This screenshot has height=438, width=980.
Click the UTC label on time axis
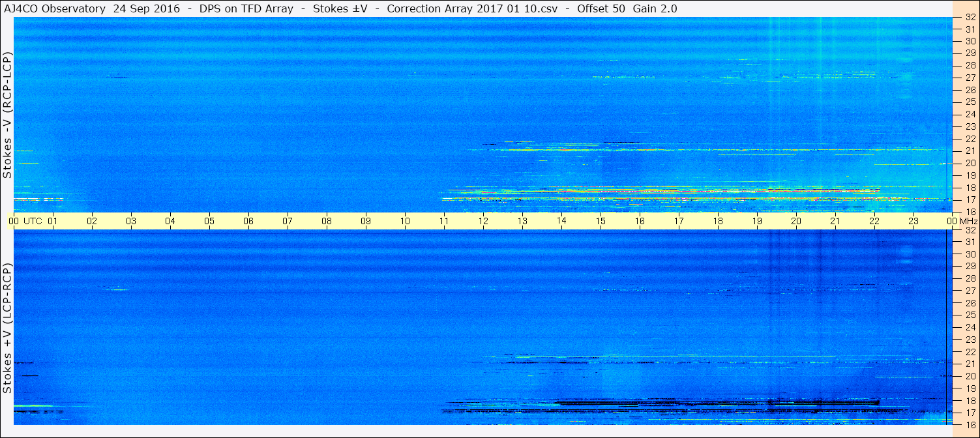coord(33,221)
